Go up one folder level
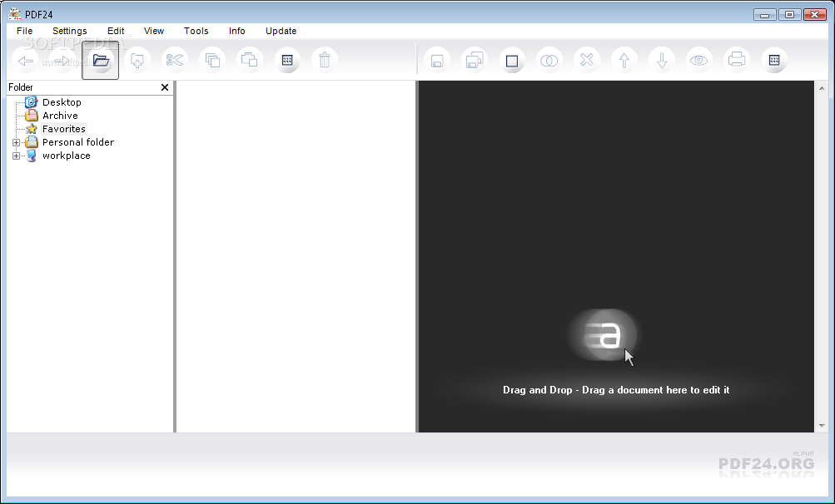The image size is (835, 504). 137,60
